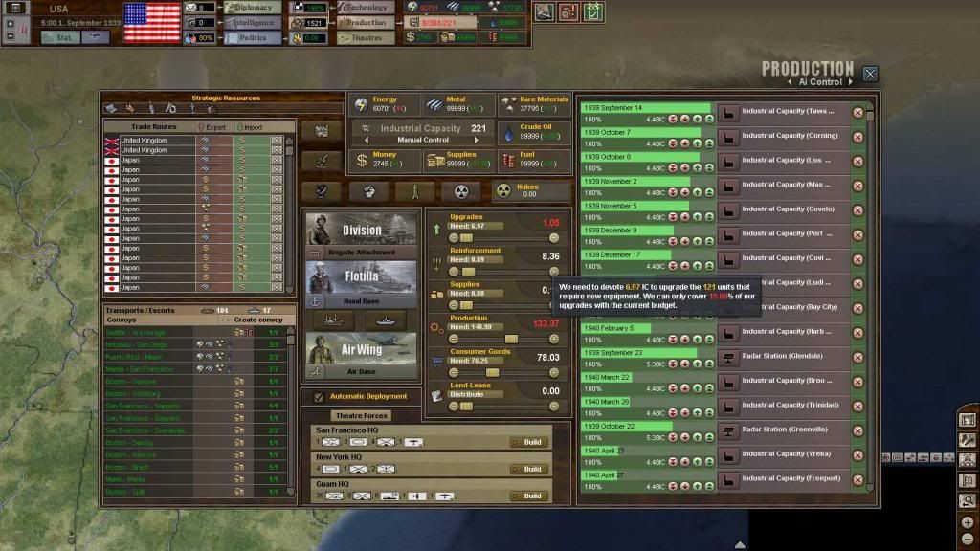980x551 pixels.
Task: Decrease game speed with minus button
Action: click(10, 35)
